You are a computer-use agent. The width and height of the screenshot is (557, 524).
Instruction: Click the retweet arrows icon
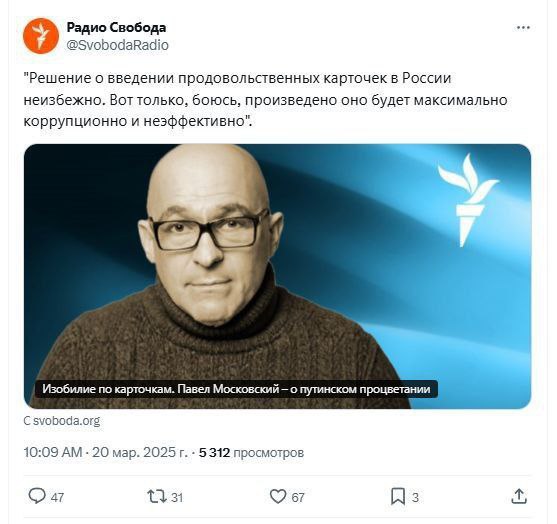[x=157, y=496]
